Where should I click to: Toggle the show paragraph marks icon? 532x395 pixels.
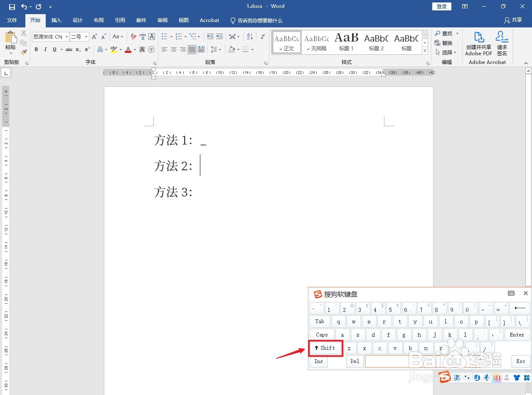point(262,37)
